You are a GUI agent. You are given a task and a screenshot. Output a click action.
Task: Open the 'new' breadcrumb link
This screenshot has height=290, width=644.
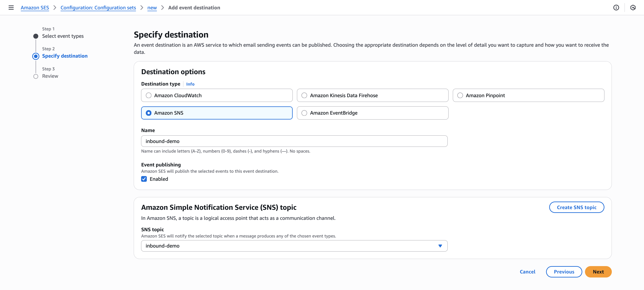point(152,8)
